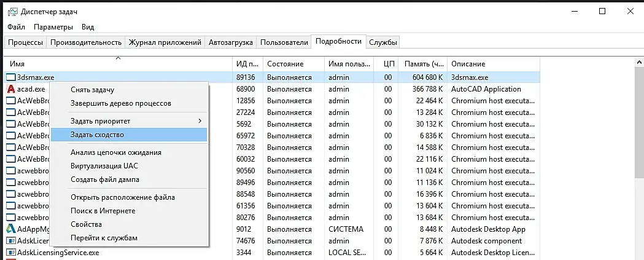Select the AdskLicensingService.exe row name

click(58, 253)
